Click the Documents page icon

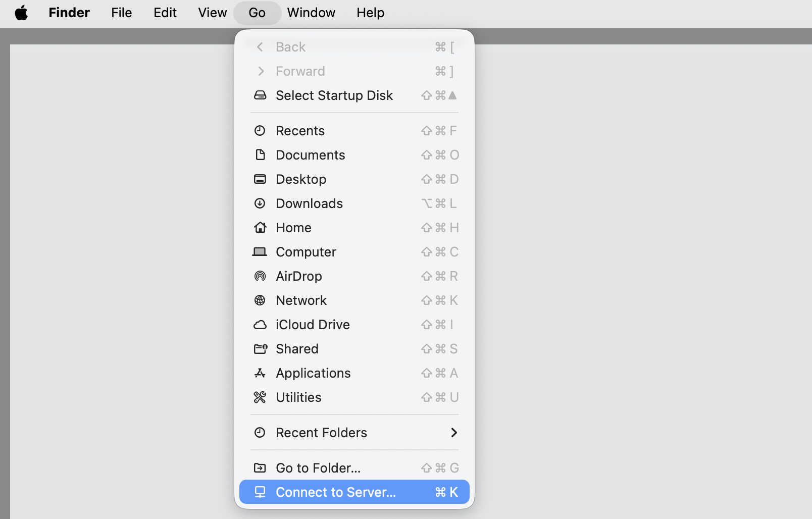260,154
